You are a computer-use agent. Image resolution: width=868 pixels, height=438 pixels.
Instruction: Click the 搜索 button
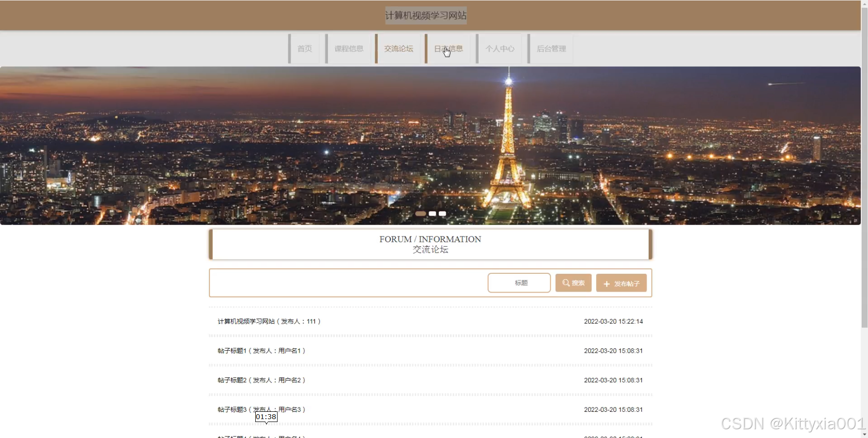573,283
